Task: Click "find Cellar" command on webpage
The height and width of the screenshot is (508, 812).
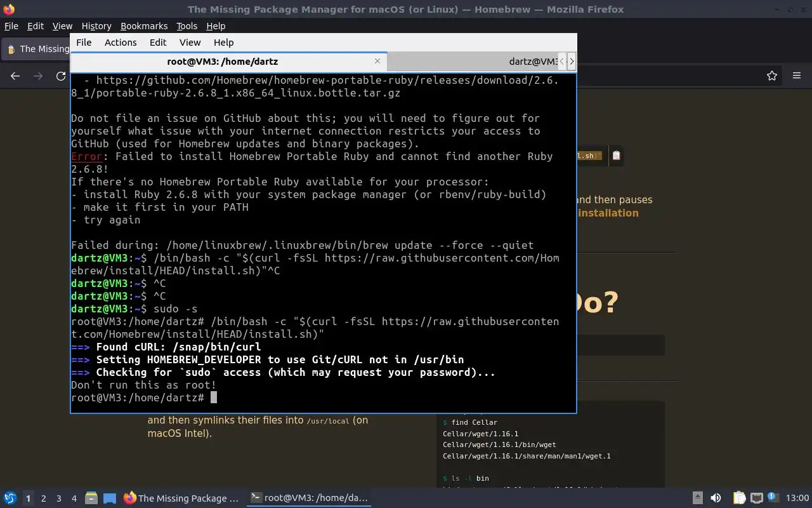Action: pos(470,422)
